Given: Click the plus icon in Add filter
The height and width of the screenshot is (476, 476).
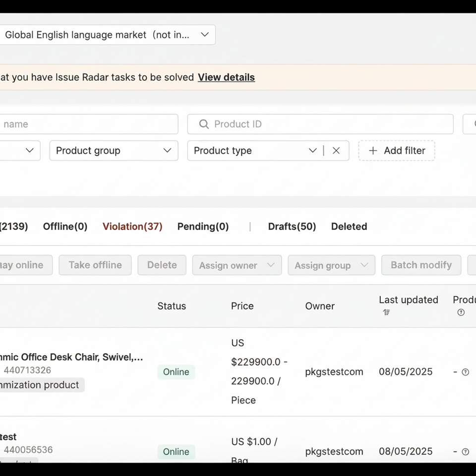Looking at the screenshot, I should tap(373, 151).
